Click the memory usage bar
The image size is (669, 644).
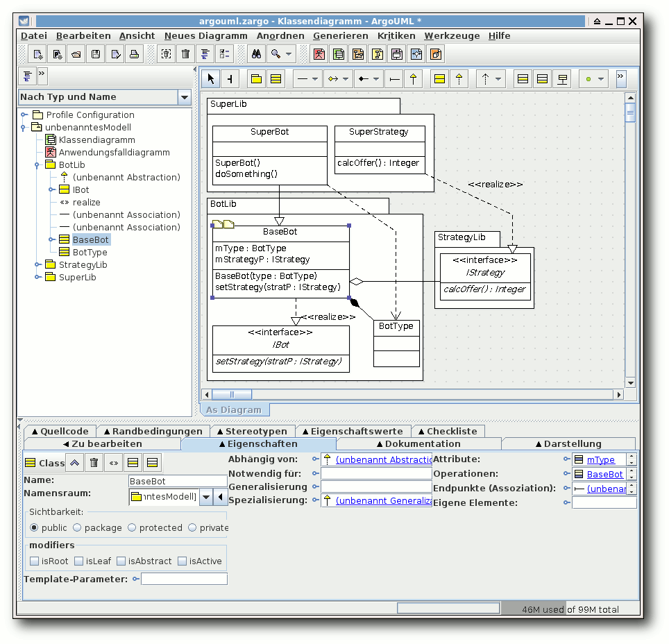point(570,610)
